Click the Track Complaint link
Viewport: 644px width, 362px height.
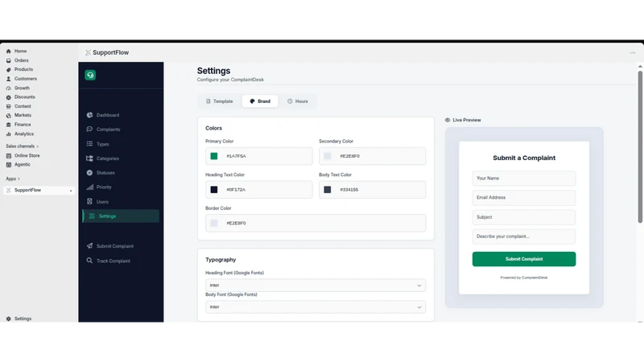pyautogui.click(x=114, y=261)
